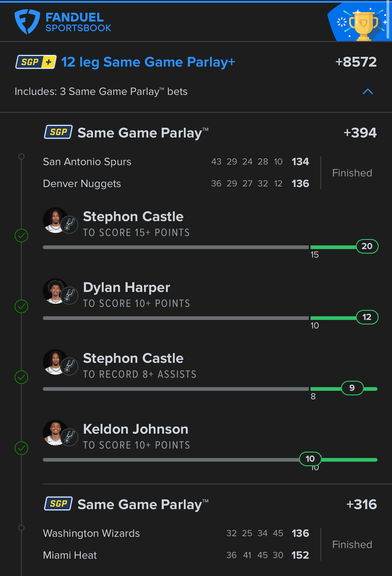Click the assists progress marker showing 9
Screen dimensions: 392x576
point(352,388)
